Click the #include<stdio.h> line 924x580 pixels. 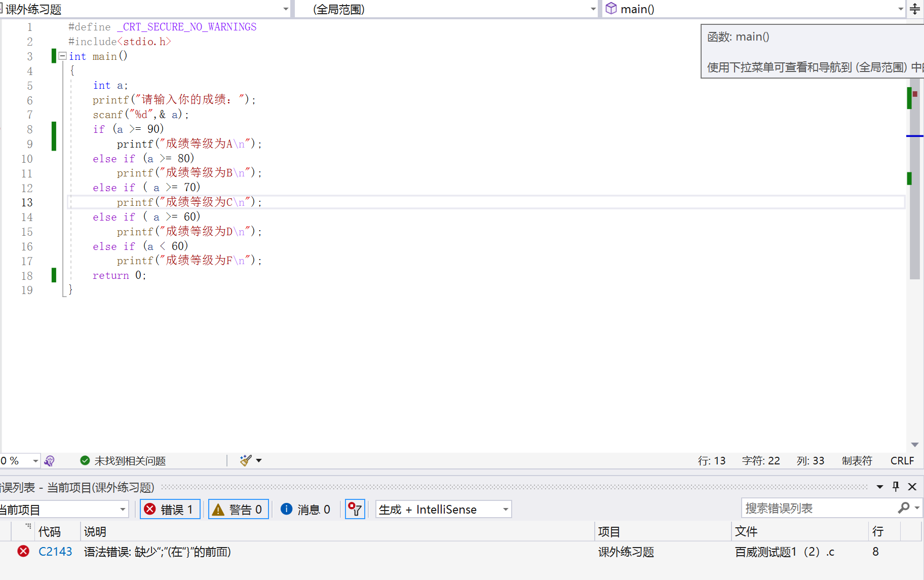click(120, 42)
